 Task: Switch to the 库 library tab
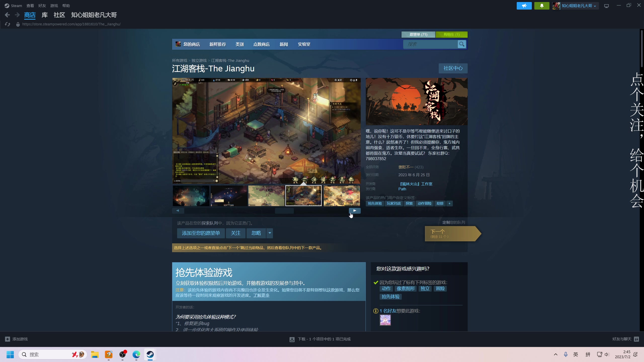coord(45,15)
